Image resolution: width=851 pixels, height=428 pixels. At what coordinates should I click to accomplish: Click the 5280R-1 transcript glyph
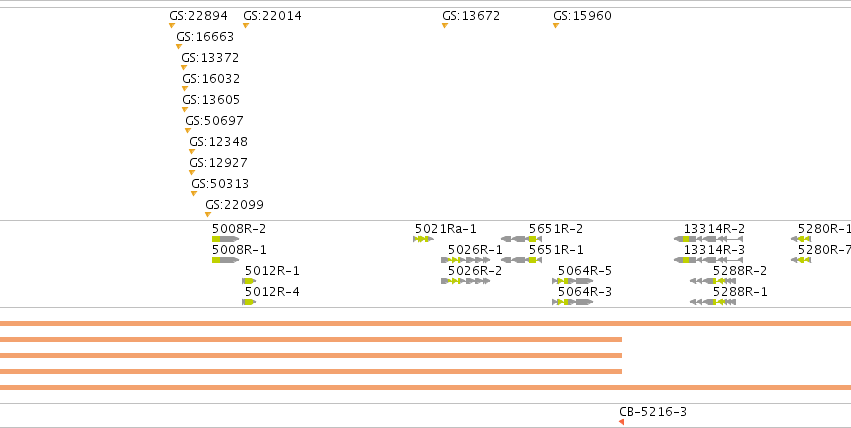coord(801,239)
